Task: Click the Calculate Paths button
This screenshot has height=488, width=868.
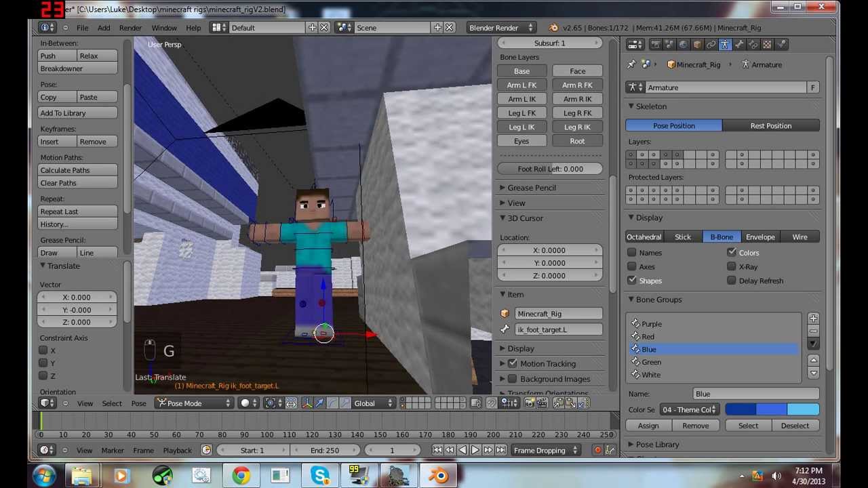Action: point(77,170)
